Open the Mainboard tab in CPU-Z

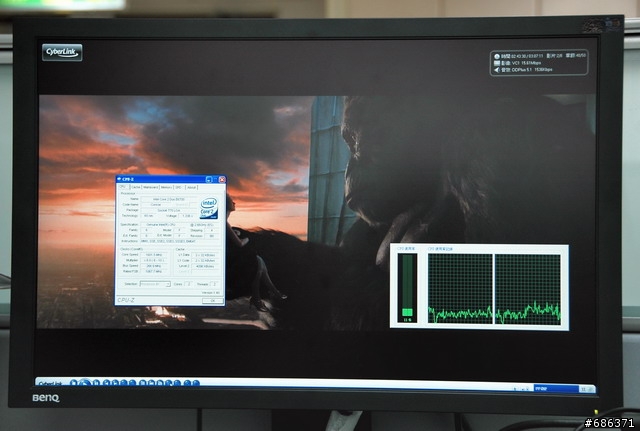coord(150,187)
